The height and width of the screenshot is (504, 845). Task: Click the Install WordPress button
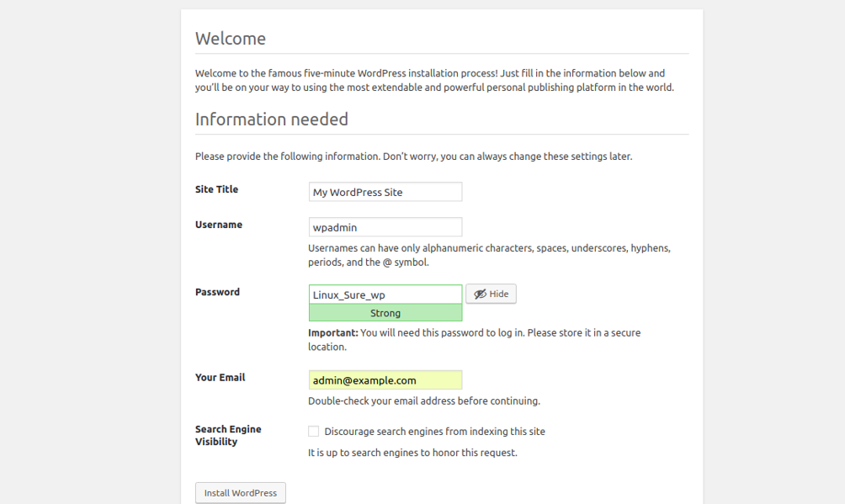pyautogui.click(x=241, y=493)
